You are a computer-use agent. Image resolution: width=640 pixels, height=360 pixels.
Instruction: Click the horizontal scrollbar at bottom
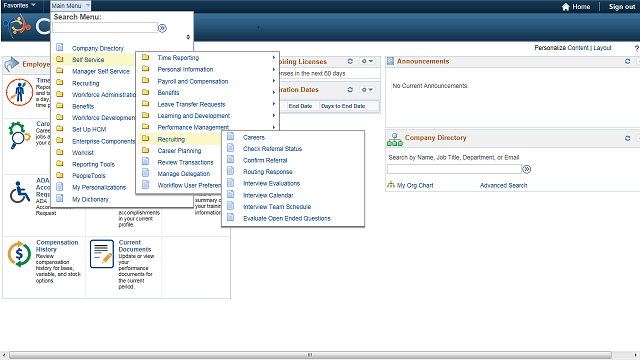click(310, 355)
